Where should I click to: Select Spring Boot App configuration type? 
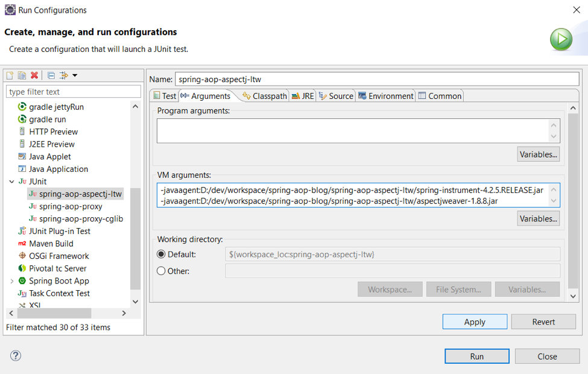pyautogui.click(x=59, y=280)
